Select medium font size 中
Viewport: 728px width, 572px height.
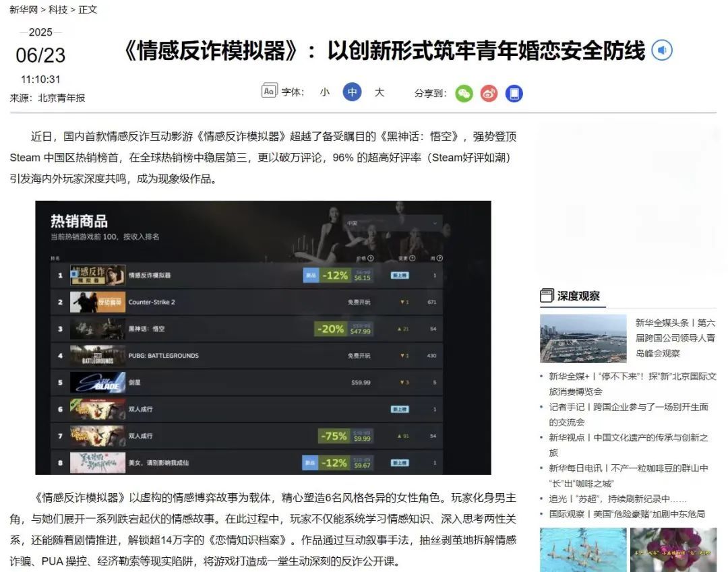pyautogui.click(x=352, y=92)
